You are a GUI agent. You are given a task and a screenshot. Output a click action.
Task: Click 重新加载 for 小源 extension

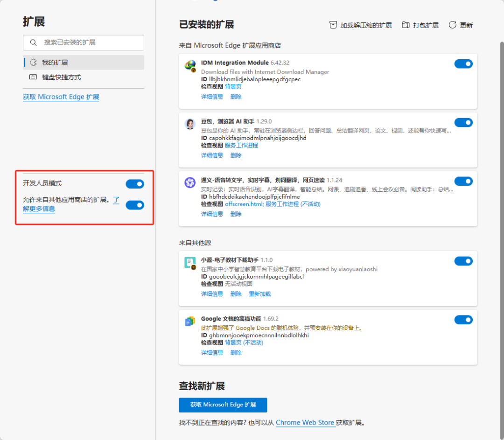point(259,294)
